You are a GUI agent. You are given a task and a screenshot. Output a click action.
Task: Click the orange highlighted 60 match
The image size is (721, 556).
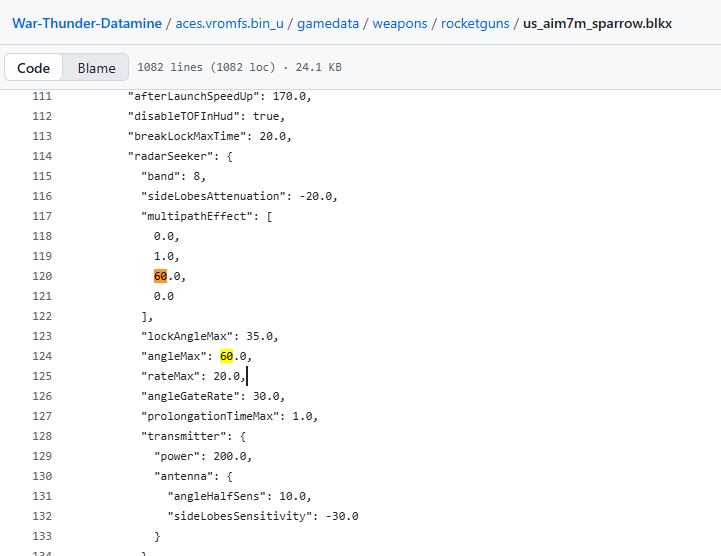pos(160,276)
